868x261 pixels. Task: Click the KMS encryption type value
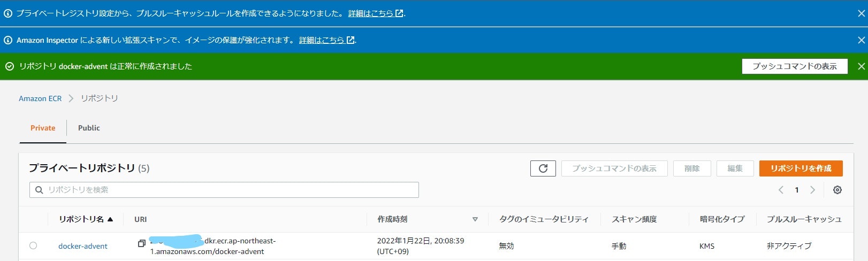pos(707,246)
